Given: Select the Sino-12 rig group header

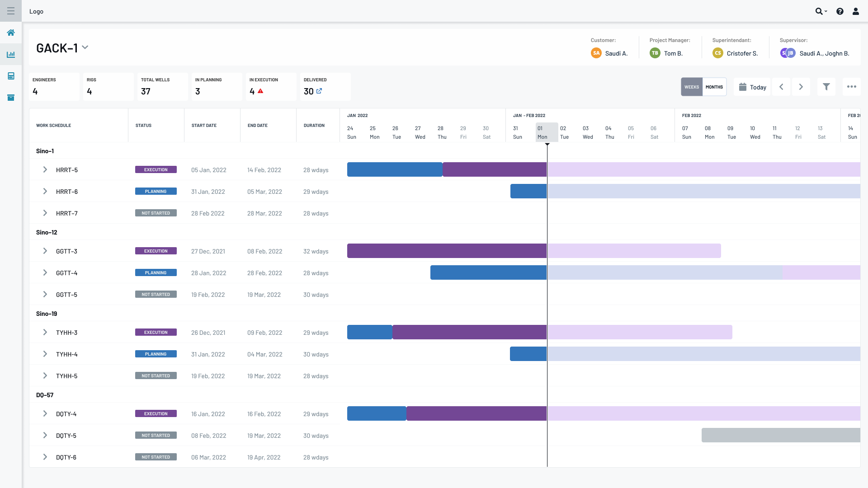Looking at the screenshot, I should point(47,232).
